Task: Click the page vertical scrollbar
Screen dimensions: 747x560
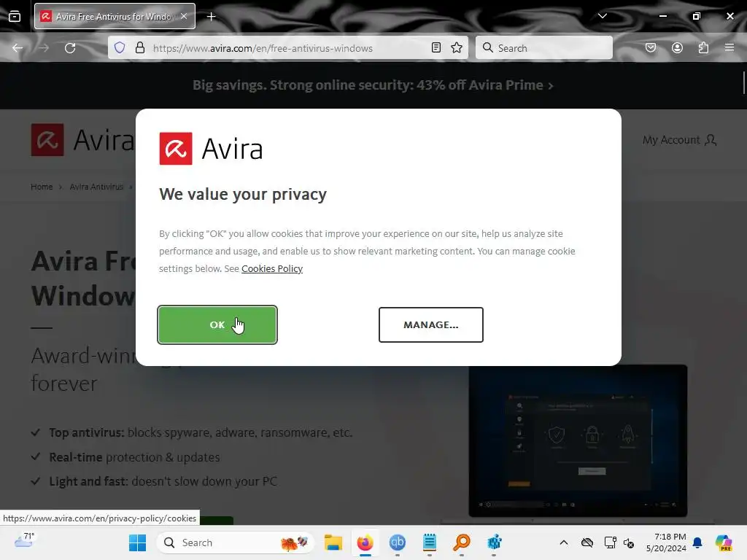Action: [743, 83]
